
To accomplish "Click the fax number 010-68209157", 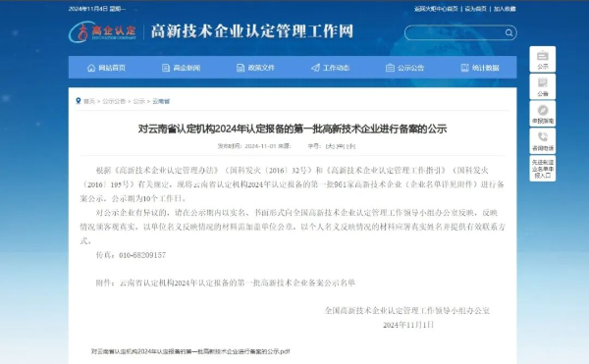I will tap(142, 255).
